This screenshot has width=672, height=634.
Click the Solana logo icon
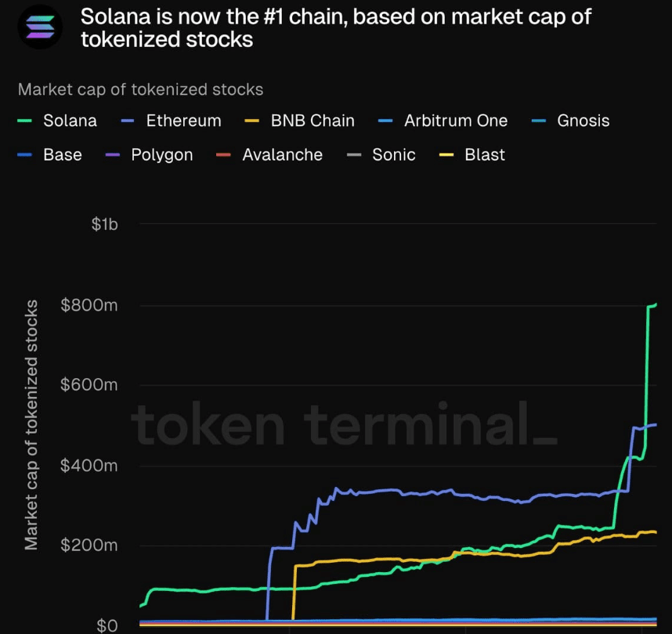(x=41, y=27)
